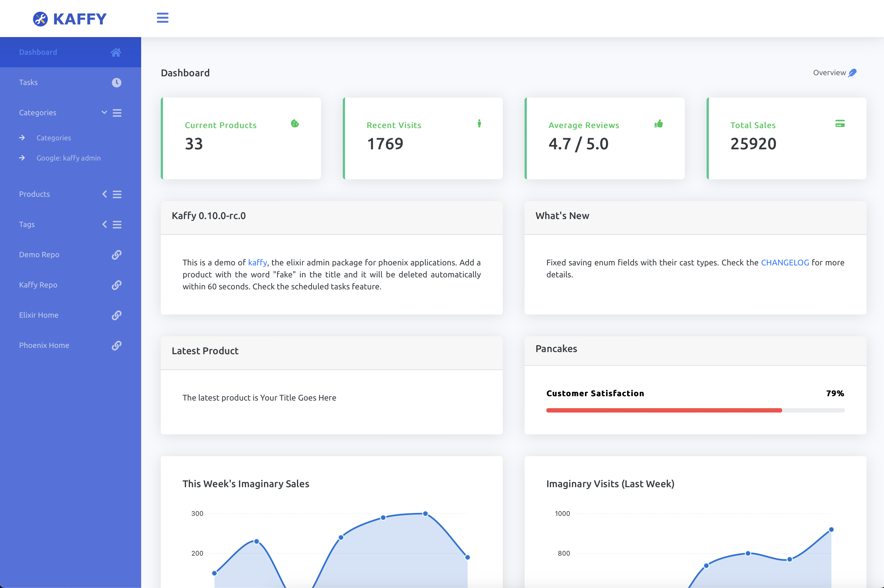
Task: Open the Categories submenu item
Action: click(x=54, y=138)
